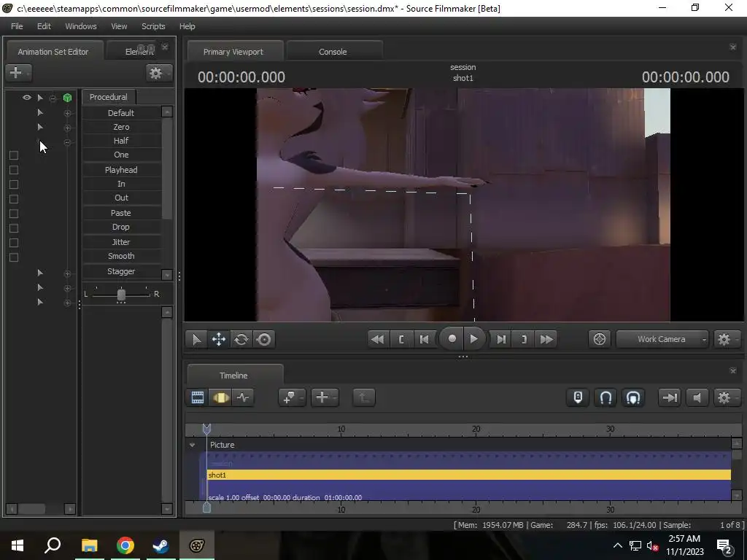Image resolution: width=747 pixels, height=560 pixels.
Task: Open the Work Camera dropdown
Action: 662,339
